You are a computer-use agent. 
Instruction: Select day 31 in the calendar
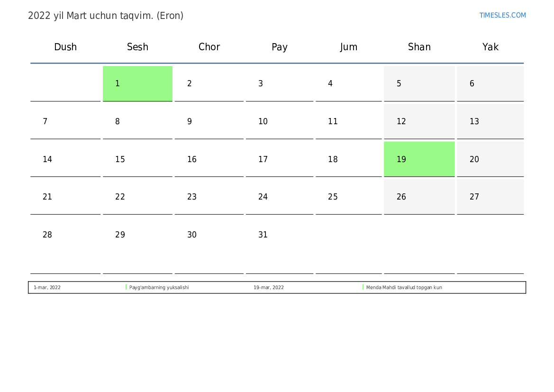coord(263,235)
